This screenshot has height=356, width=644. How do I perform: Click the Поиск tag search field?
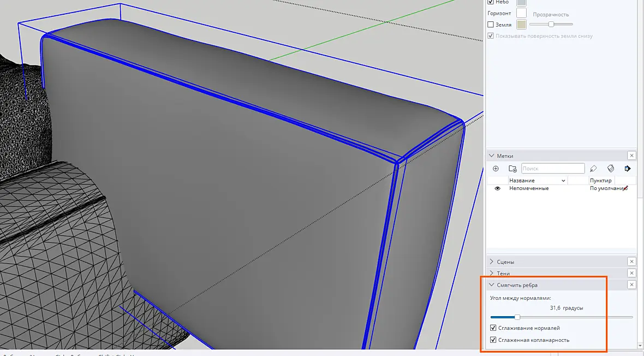pyautogui.click(x=553, y=169)
